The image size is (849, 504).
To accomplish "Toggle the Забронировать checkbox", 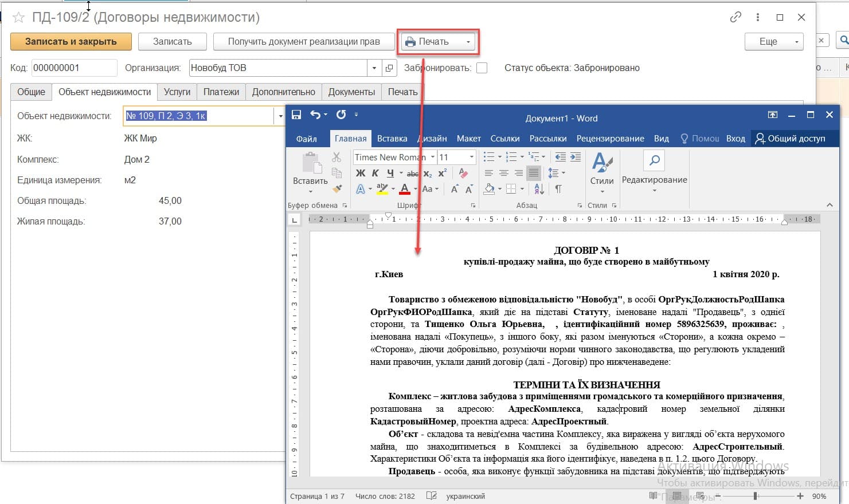I will click(x=482, y=68).
